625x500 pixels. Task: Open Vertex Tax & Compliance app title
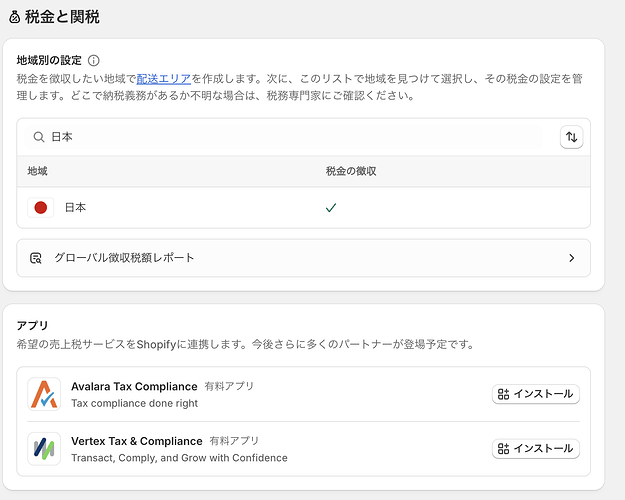click(136, 440)
